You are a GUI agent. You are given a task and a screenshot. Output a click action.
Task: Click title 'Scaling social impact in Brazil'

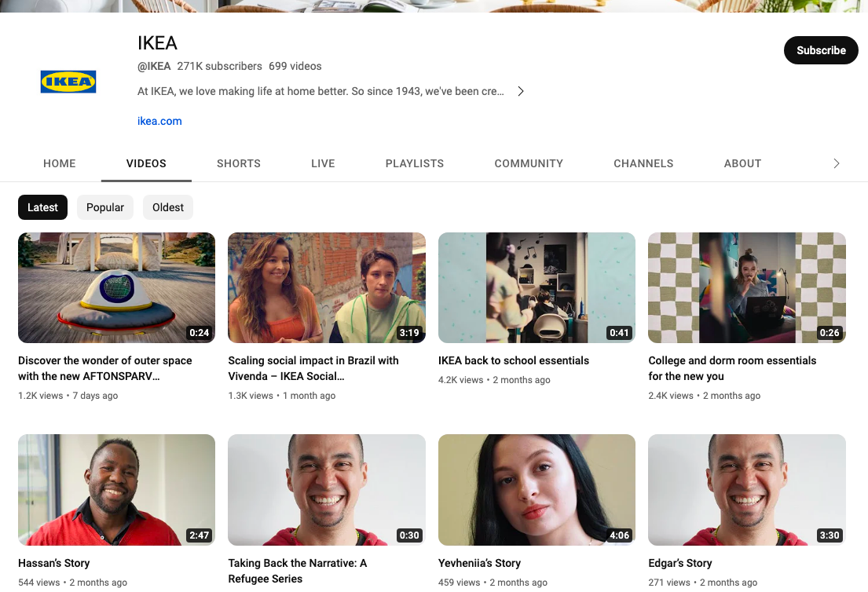pyautogui.click(x=313, y=368)
